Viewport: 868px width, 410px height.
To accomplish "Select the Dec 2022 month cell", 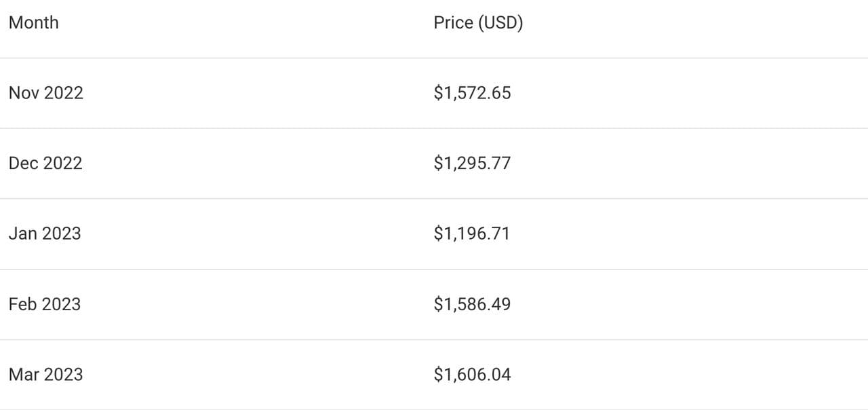I will [45, 164].
